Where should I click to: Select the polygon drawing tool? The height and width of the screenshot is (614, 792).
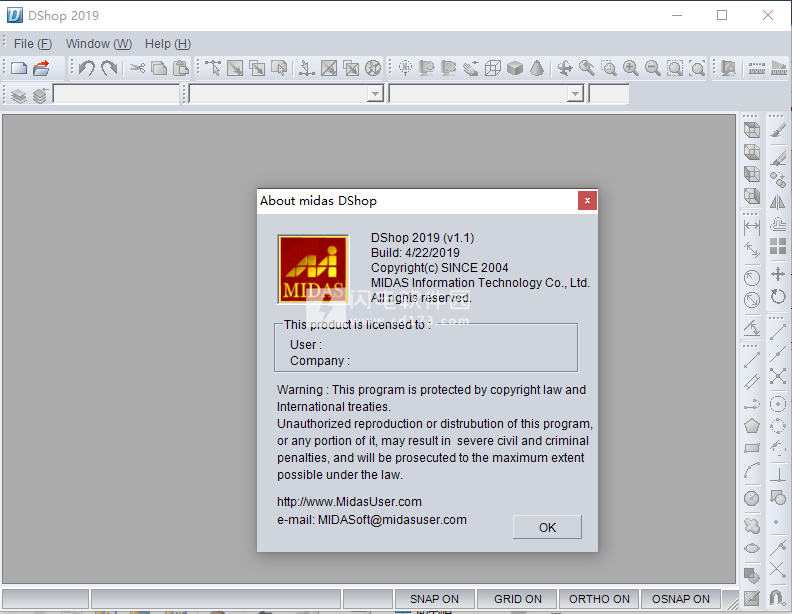(752, 426)
